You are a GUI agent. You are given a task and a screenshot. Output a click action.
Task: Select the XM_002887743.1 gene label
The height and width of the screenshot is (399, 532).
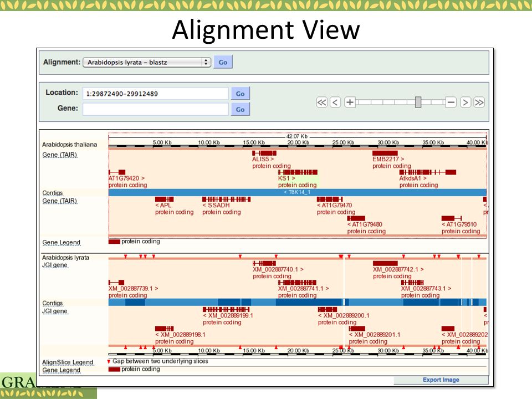tap(426, 288)
